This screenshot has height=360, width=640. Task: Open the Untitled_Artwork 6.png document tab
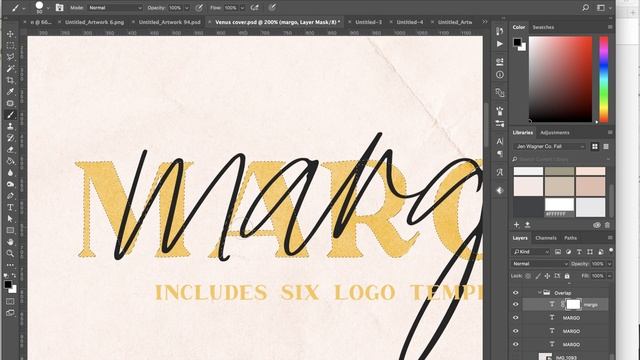click(94, 22)
